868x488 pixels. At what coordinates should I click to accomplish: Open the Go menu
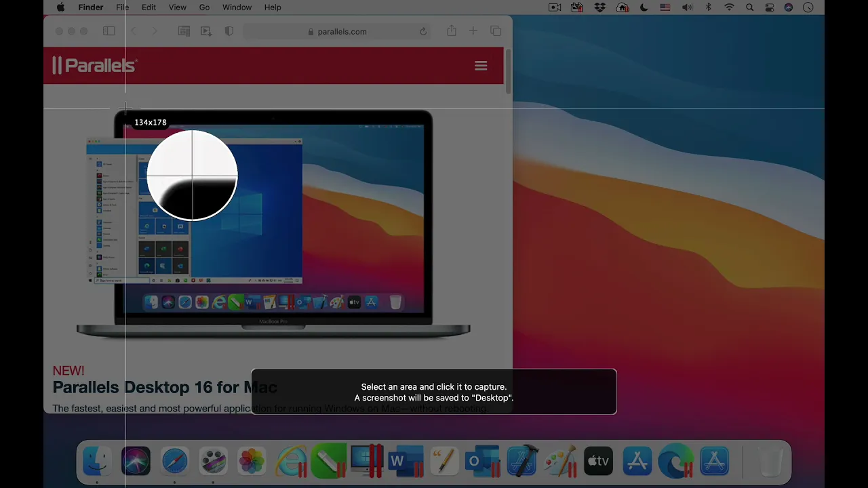pyautogui.click(x=204, y=7)
